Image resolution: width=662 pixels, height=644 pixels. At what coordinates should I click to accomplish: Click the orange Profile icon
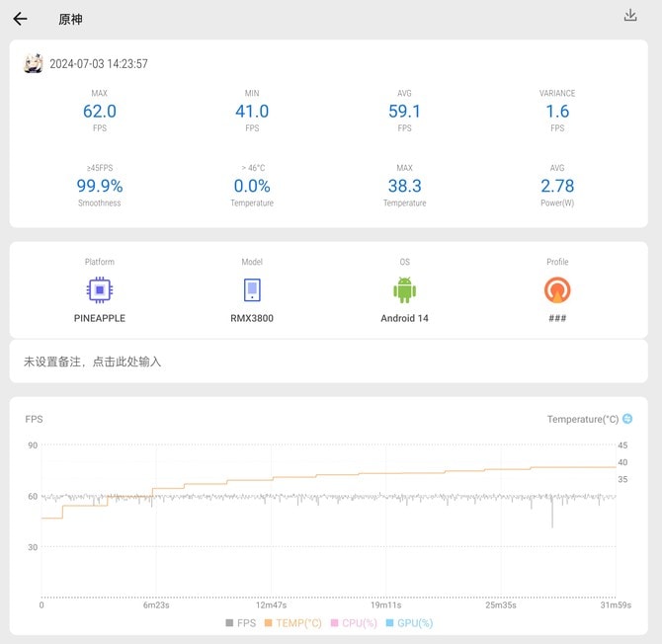click(x=557, y=289)
